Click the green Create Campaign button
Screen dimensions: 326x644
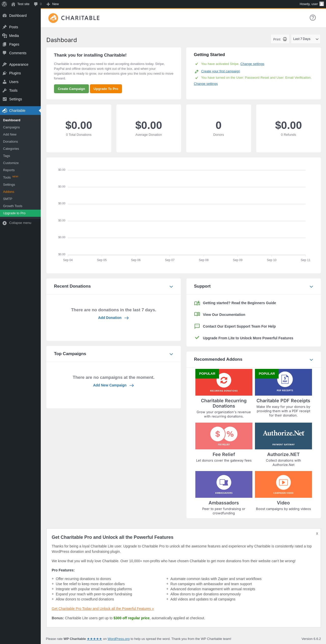click(71, 89)
